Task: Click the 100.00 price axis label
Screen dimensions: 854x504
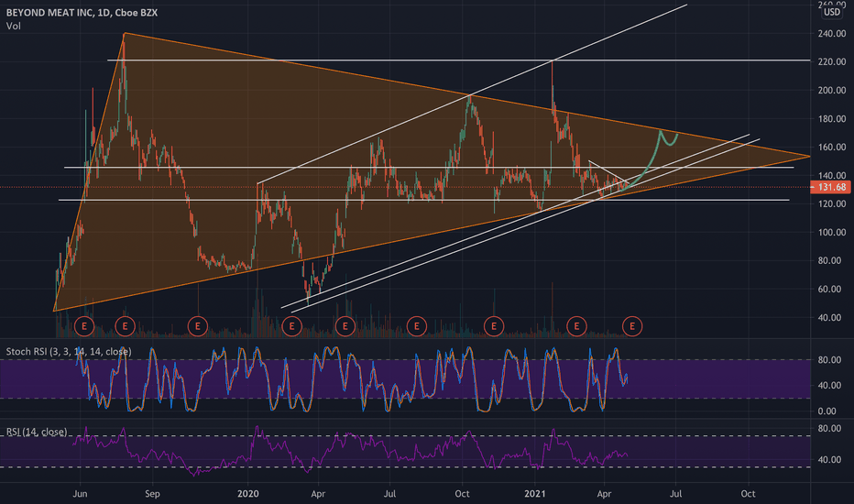Action: click(x=832, y=232)
